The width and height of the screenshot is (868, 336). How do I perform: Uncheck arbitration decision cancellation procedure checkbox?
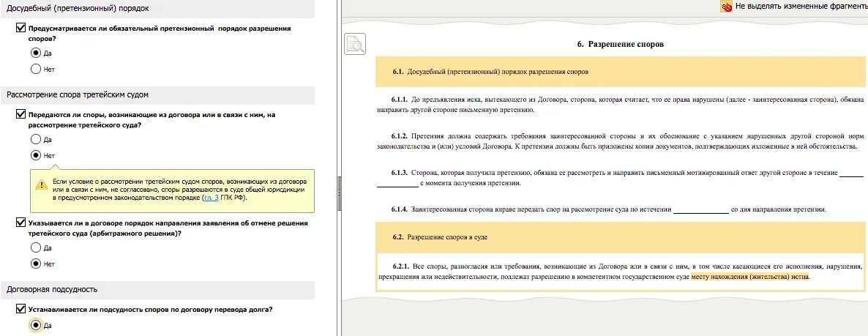(x=21, y=223)
